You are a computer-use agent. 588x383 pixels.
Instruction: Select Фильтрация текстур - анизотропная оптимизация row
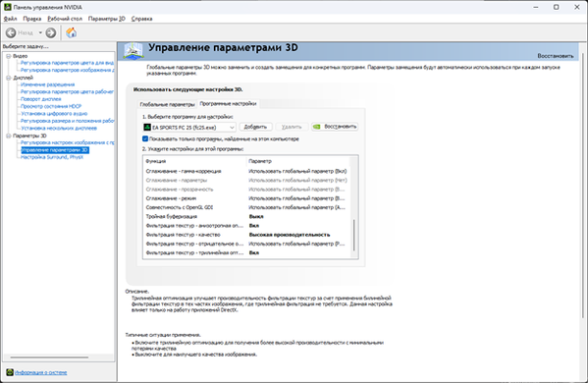tap(246, 226)
